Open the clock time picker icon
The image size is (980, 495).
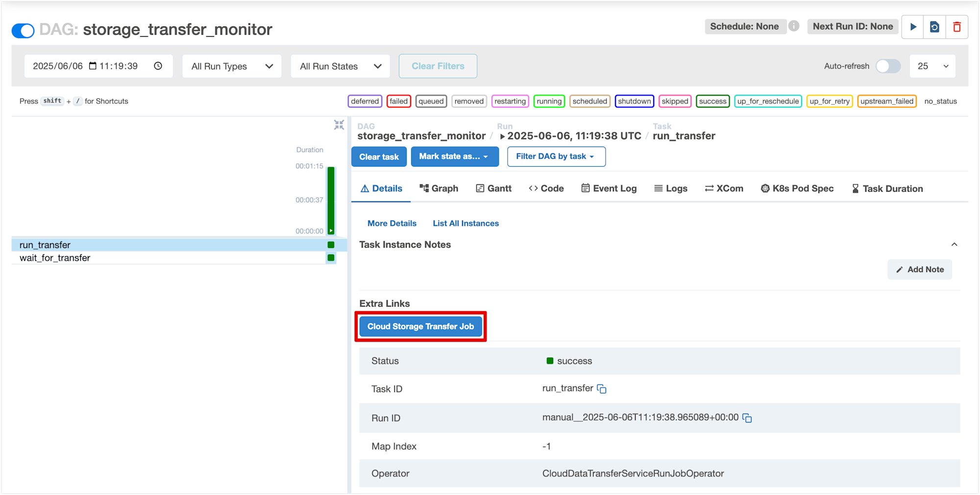[158, 66]
